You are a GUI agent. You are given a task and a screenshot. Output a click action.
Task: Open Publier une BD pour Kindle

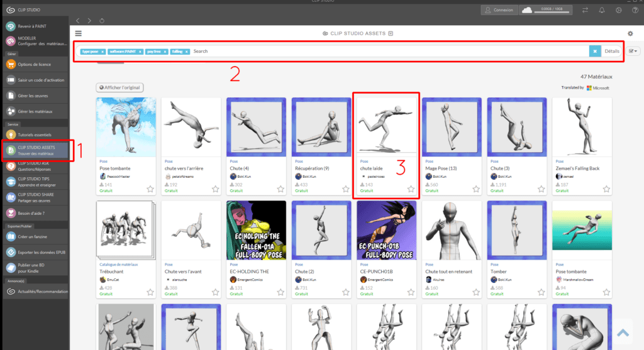click(x=35, y=268)
